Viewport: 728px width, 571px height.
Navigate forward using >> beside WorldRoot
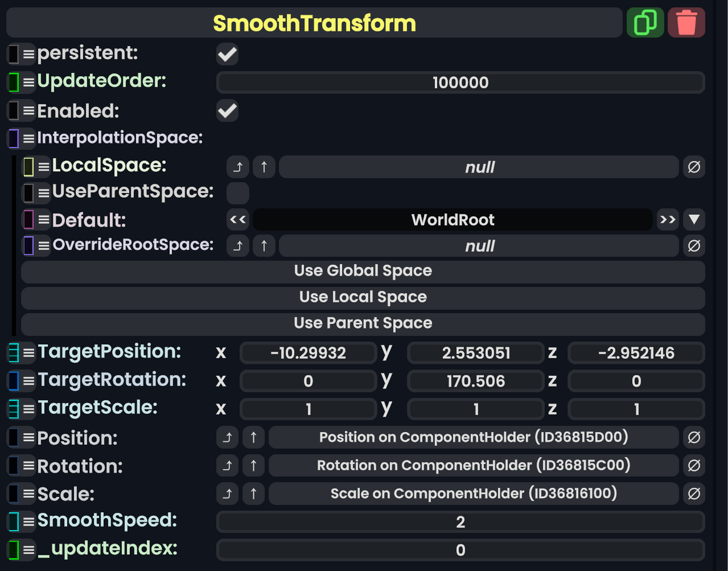tap(667, 220)
